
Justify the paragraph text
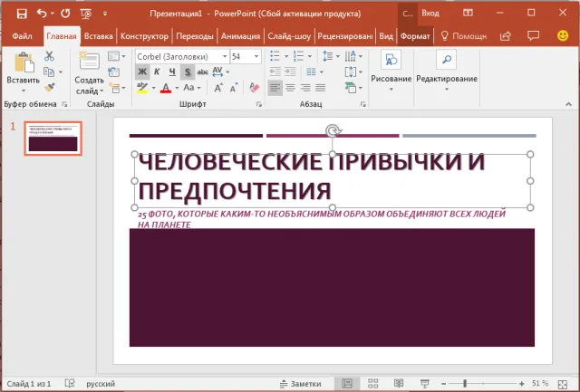(x=320, y=88)
